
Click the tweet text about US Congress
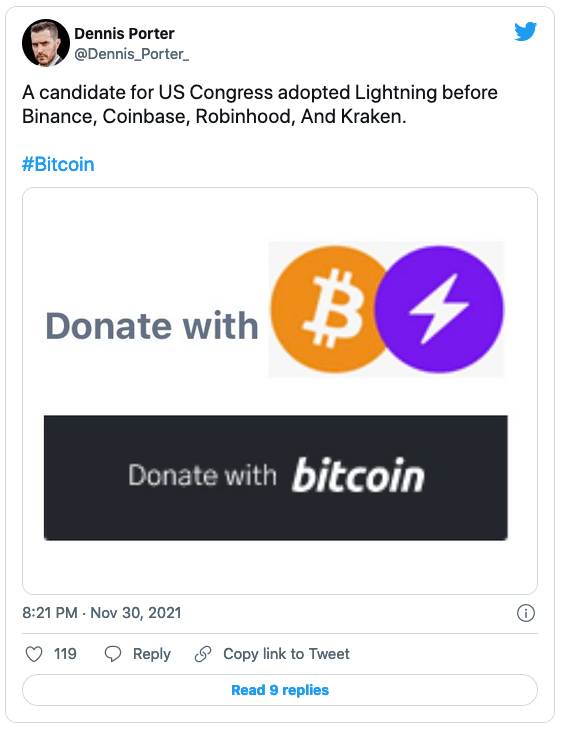point(260,105)
